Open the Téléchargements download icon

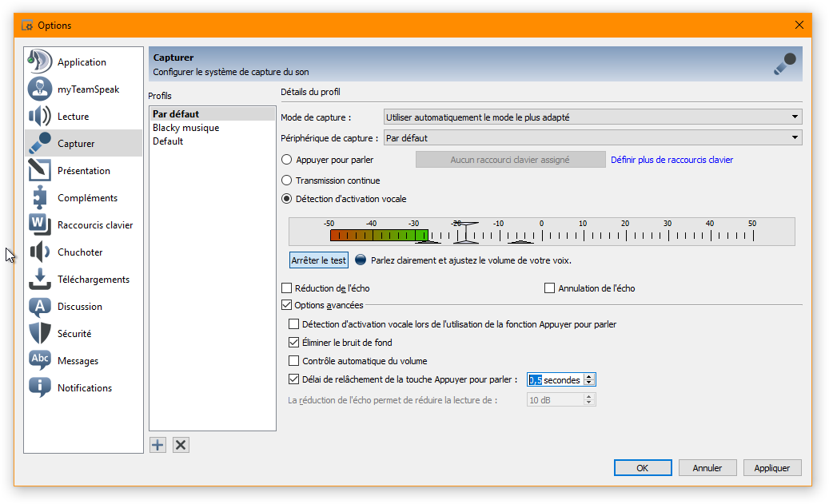click(x=40, y=280)
